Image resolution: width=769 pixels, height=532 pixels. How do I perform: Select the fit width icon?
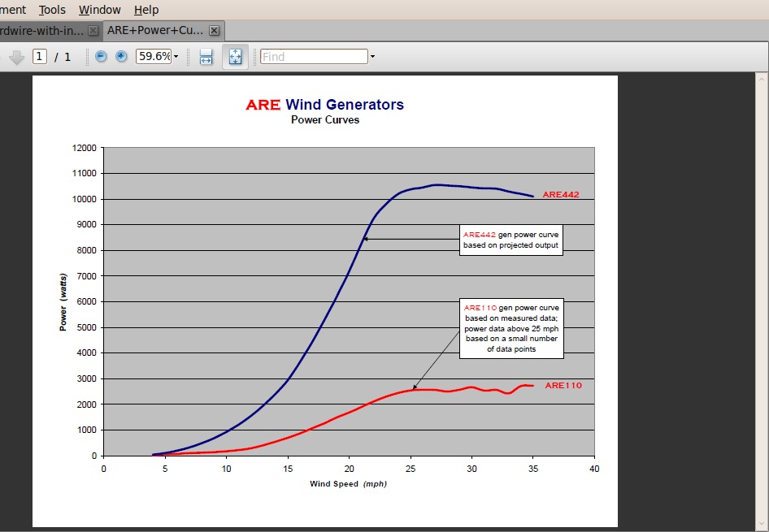coord(206,57)
